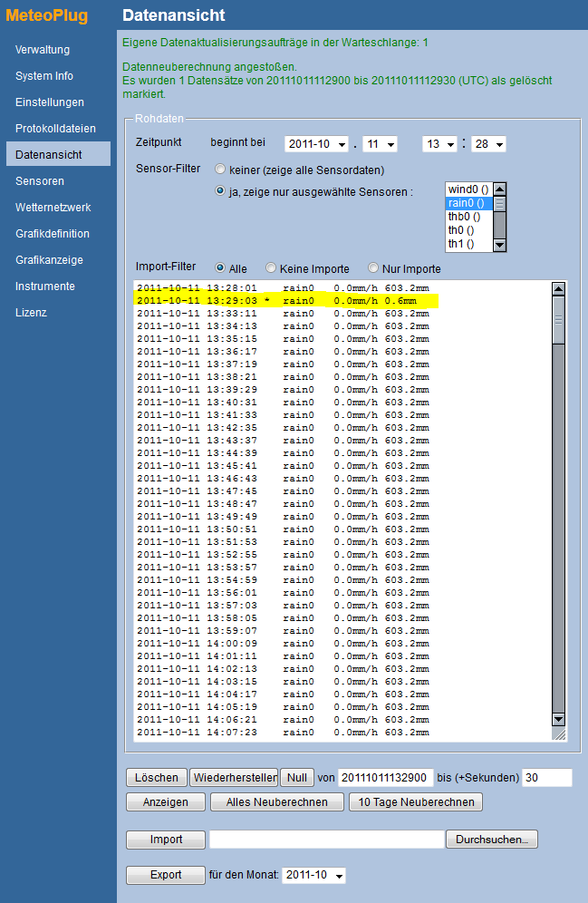Select 'ja, zeige nur ausgewählte Sensoren' radio
Viewport: 588px width, 903px height.
click(220, 190)
